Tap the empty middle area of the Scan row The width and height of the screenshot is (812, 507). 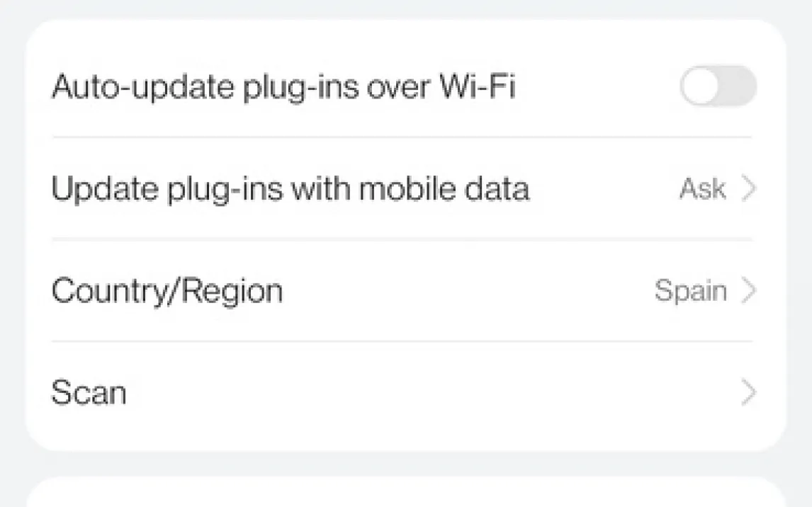[x=425, y=393]
